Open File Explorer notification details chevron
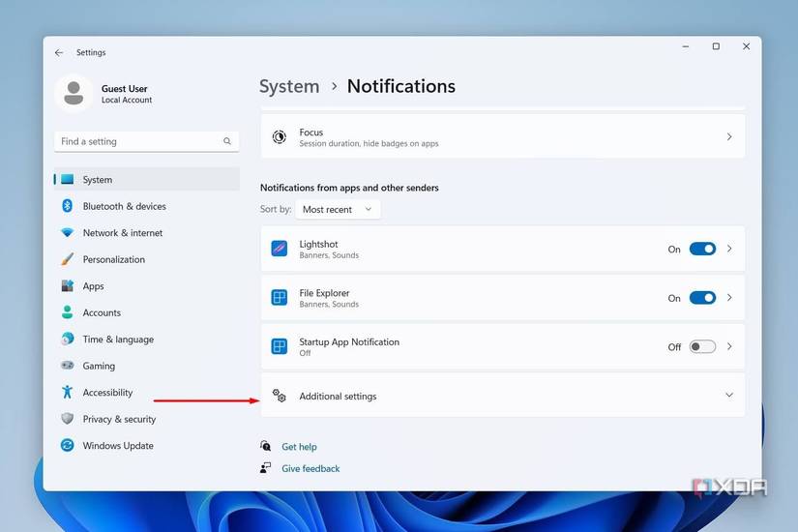The width and height of the screenshot is (798, 532). click(x=729, y=297)
